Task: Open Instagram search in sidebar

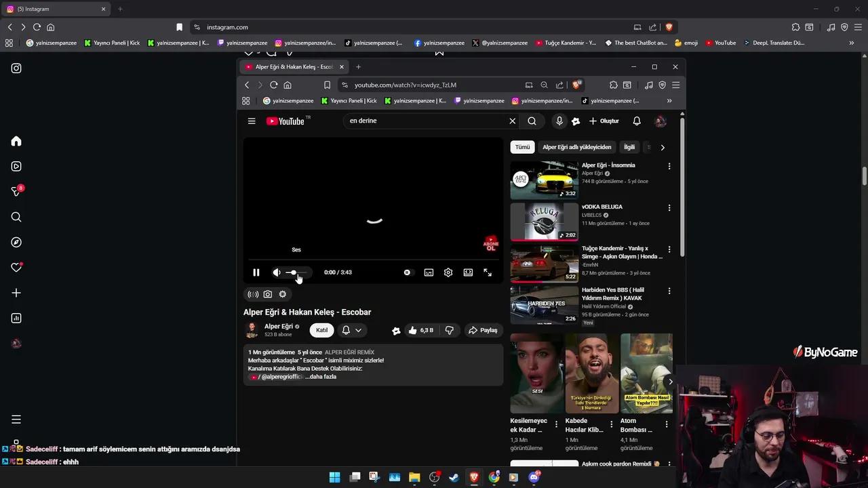Action: [16, 218]
